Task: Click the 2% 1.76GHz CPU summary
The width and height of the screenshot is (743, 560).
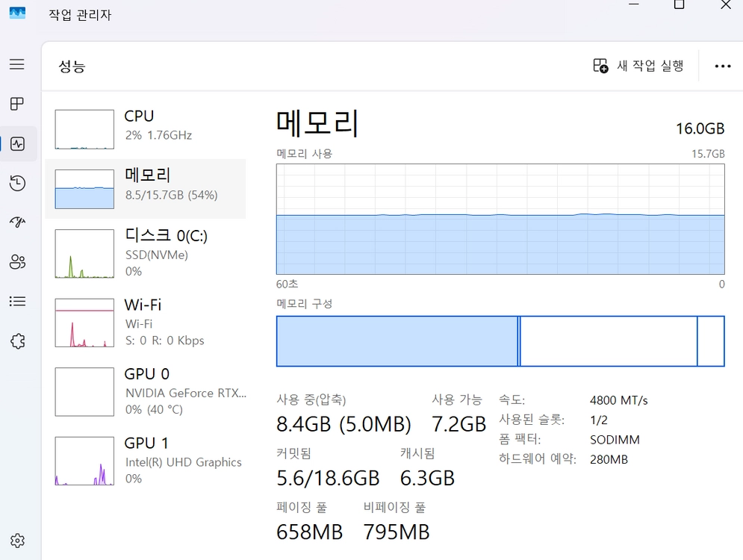Action: point(158,135)
